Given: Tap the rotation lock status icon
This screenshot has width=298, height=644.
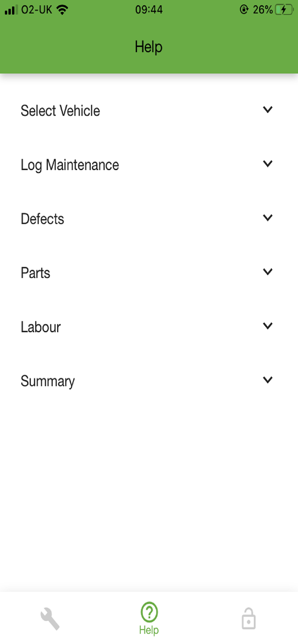Looking at the screenshot, I should [x=244, y=10].
